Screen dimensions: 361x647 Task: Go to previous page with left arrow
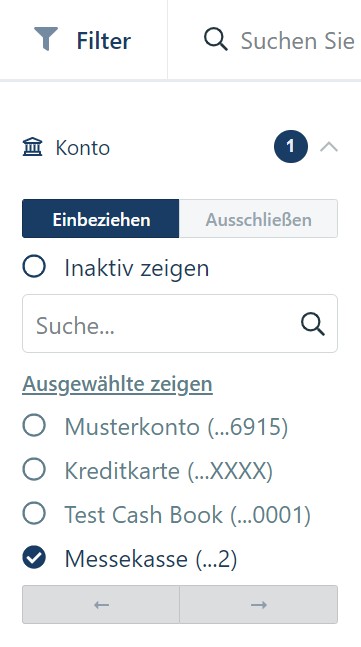pyautogui.click(x=101, y=604)
